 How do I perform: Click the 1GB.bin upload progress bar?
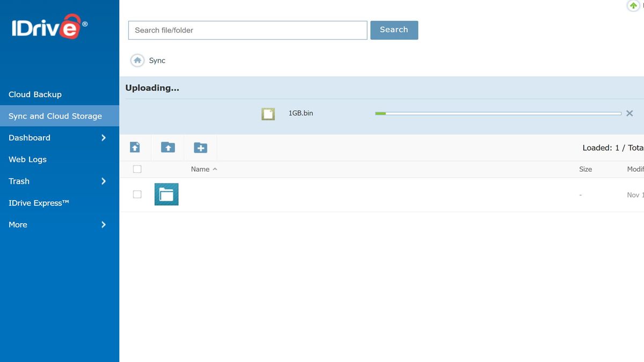coord(497,113)
